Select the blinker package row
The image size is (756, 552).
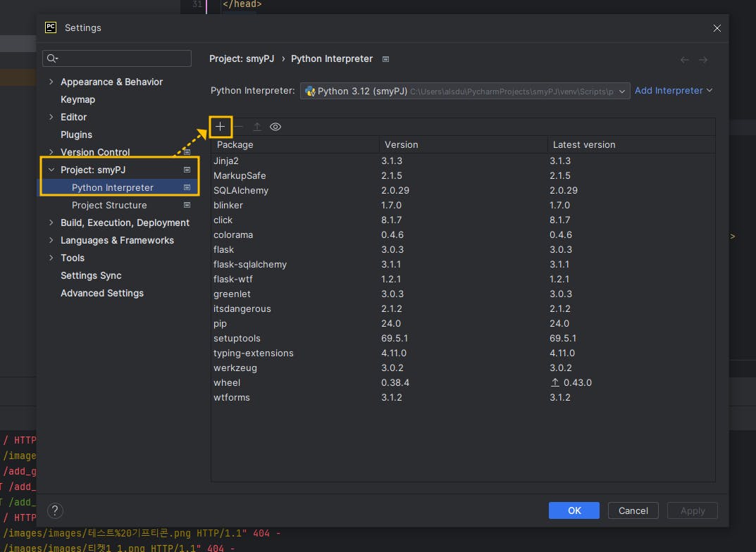tap(463, 205)
